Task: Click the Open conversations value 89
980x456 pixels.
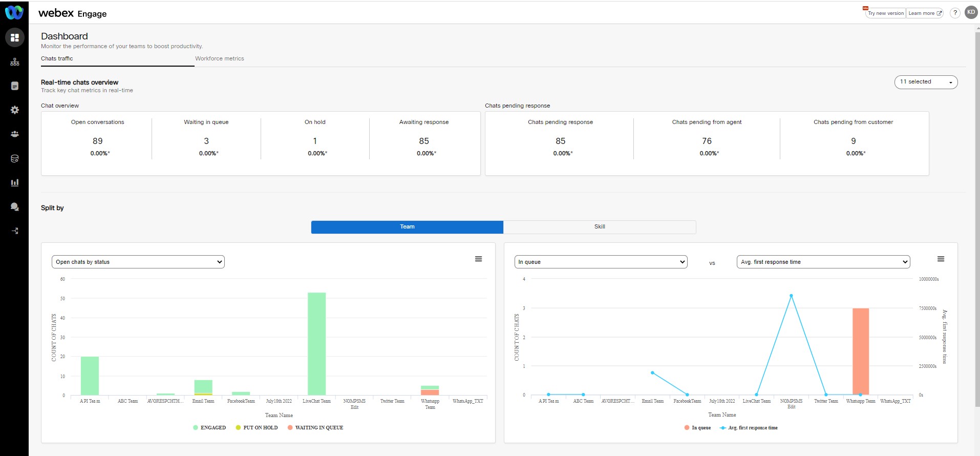Action: pyautogui.click(x=97, y=141)
